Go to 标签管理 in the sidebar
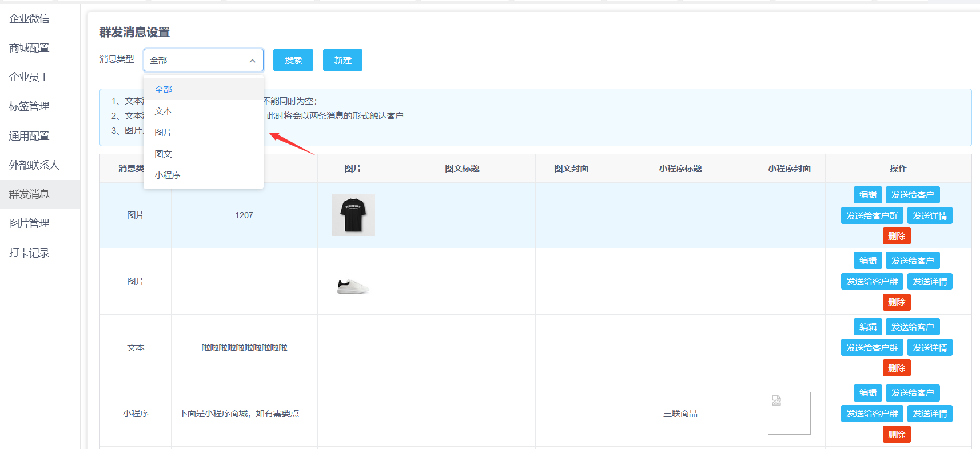This screenshot has width=980, height=449. (29, 106)
